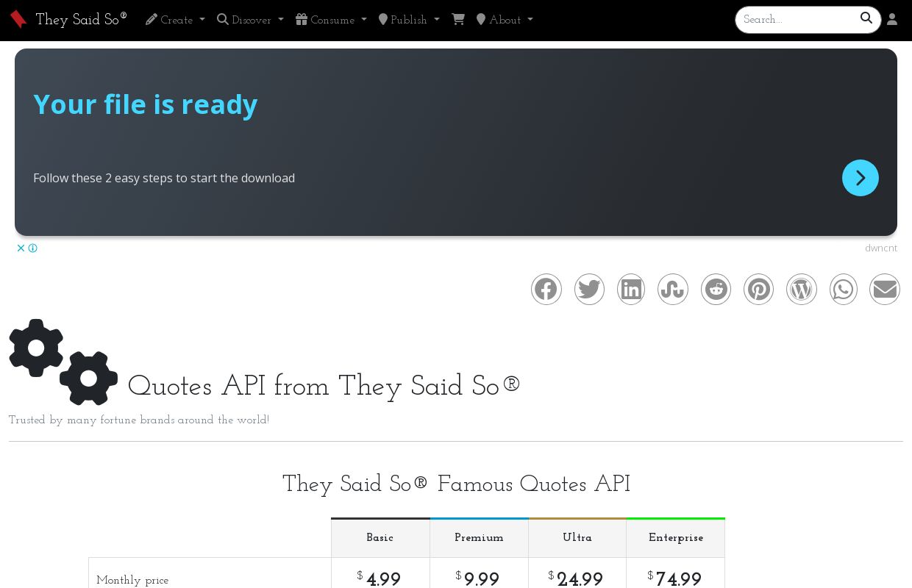
Task: Click 'They Said So® Famous Quotes API' heading
Action: (456, 484)
